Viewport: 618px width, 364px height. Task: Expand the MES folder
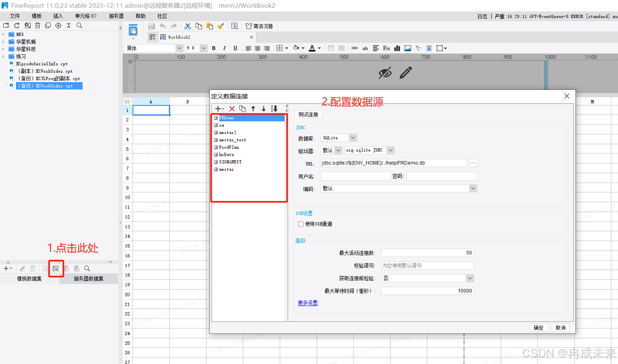(x=3, y=34)
